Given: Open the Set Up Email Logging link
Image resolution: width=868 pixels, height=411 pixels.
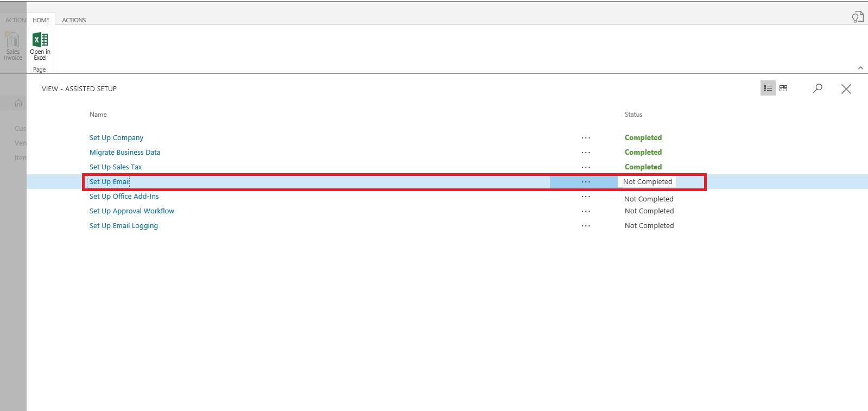Looking at the screenshot, I should 123,226.
